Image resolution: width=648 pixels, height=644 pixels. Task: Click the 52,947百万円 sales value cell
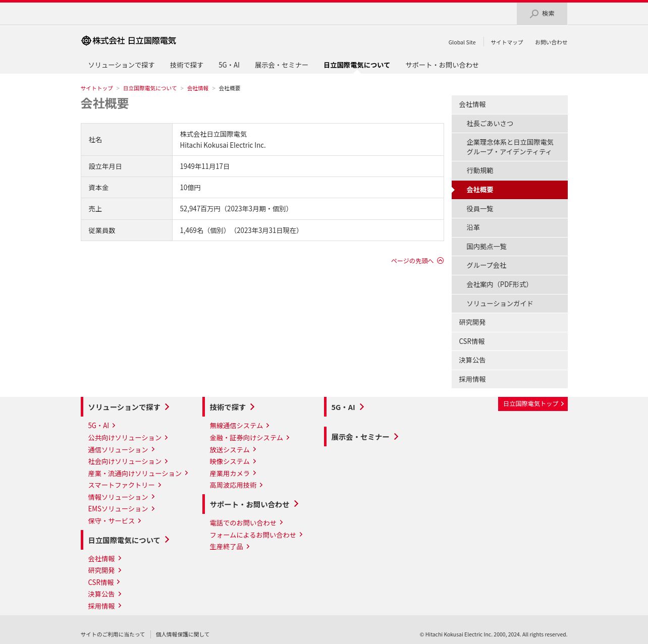click(308, 209)
